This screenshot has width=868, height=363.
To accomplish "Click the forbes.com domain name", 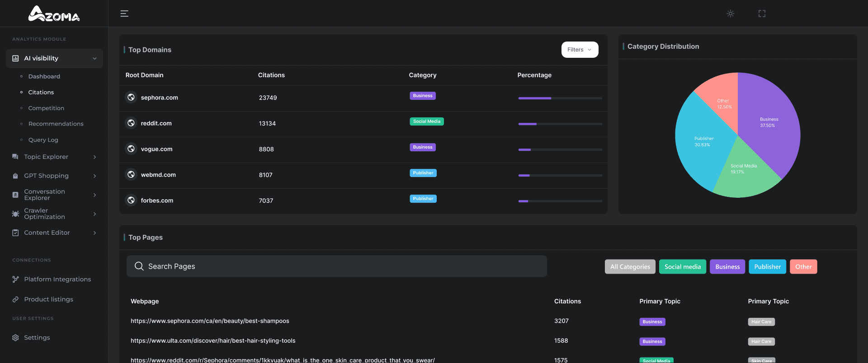I will coord(157,200).
